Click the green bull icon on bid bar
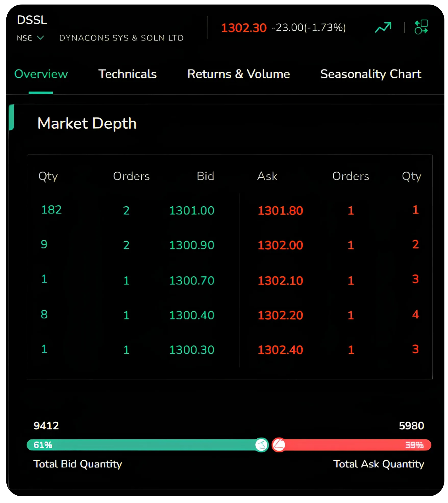Viewport: 448px width, 503px height. click(x=262, y=445)
